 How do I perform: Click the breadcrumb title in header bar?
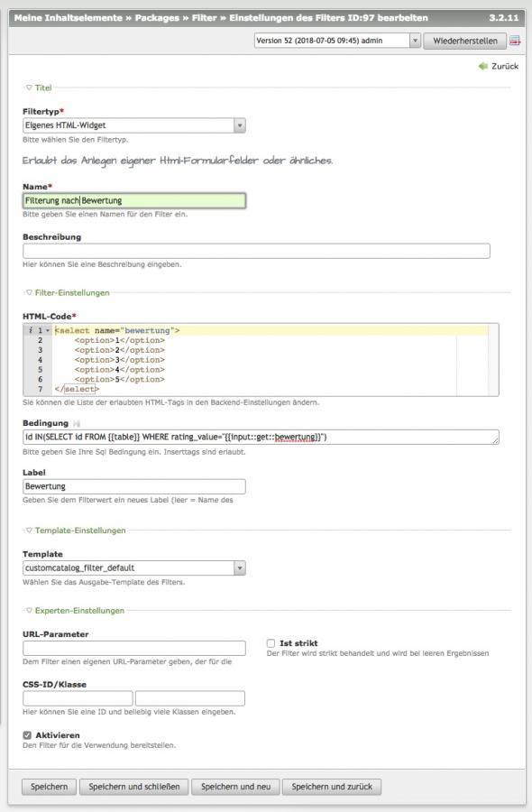click(x=221, y=18)
